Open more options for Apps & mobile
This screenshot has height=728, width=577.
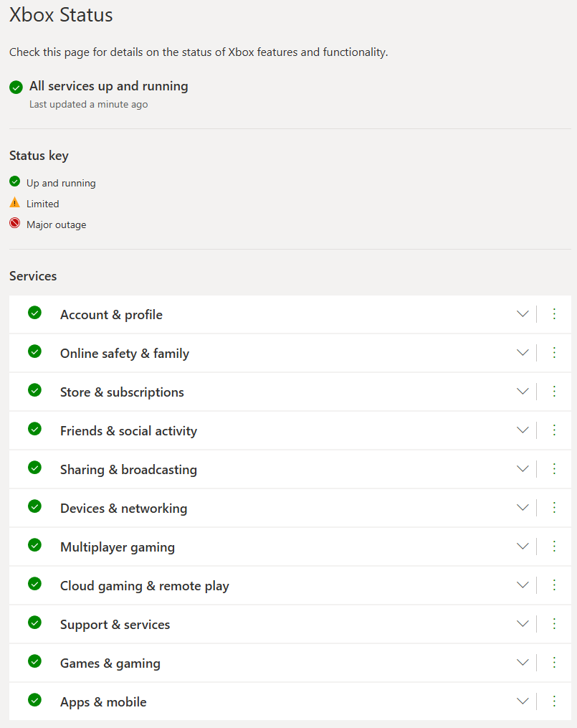[554, 701]
